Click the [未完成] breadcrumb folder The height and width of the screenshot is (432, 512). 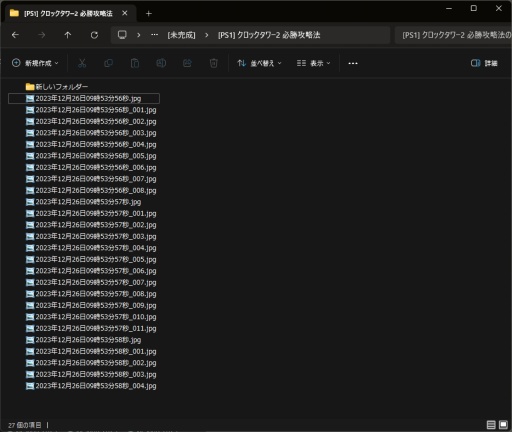181,35
